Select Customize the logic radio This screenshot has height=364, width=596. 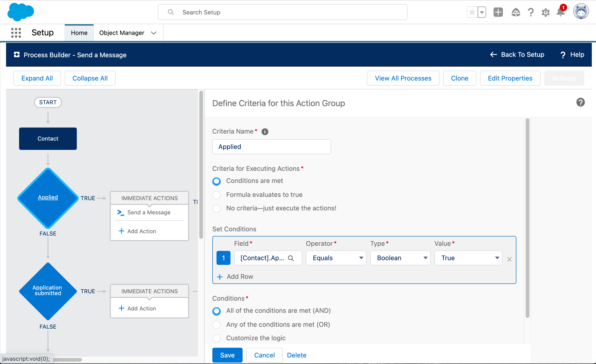[217, 338]
